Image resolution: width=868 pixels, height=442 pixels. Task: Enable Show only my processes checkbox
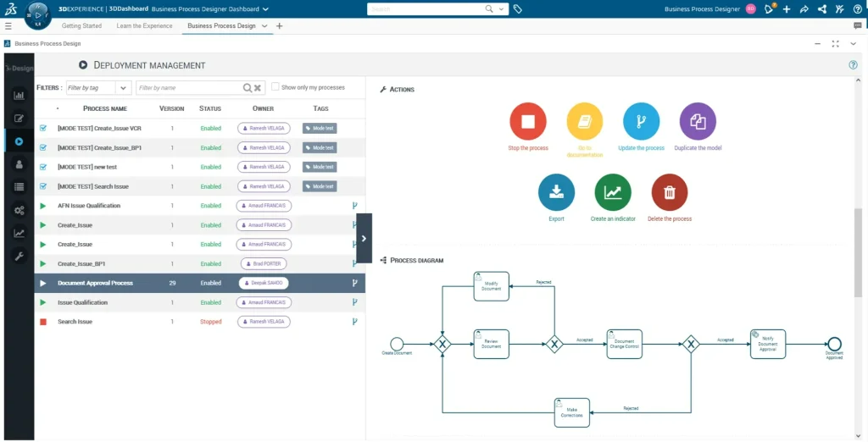[275, 87]
